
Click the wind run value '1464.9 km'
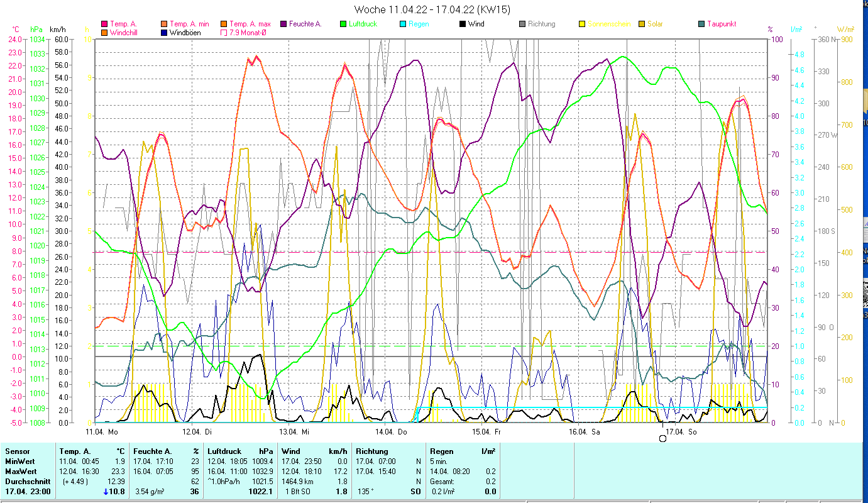click(x=297, y=481)
